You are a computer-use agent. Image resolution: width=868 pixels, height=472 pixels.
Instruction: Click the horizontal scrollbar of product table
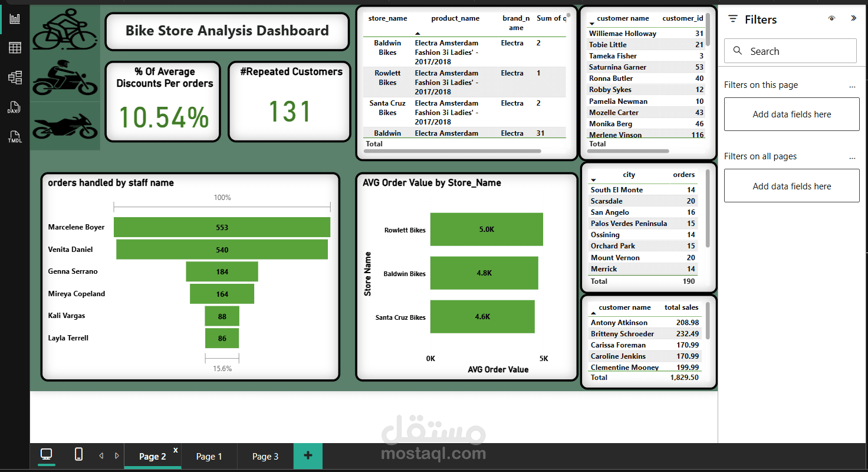point(452,151)
